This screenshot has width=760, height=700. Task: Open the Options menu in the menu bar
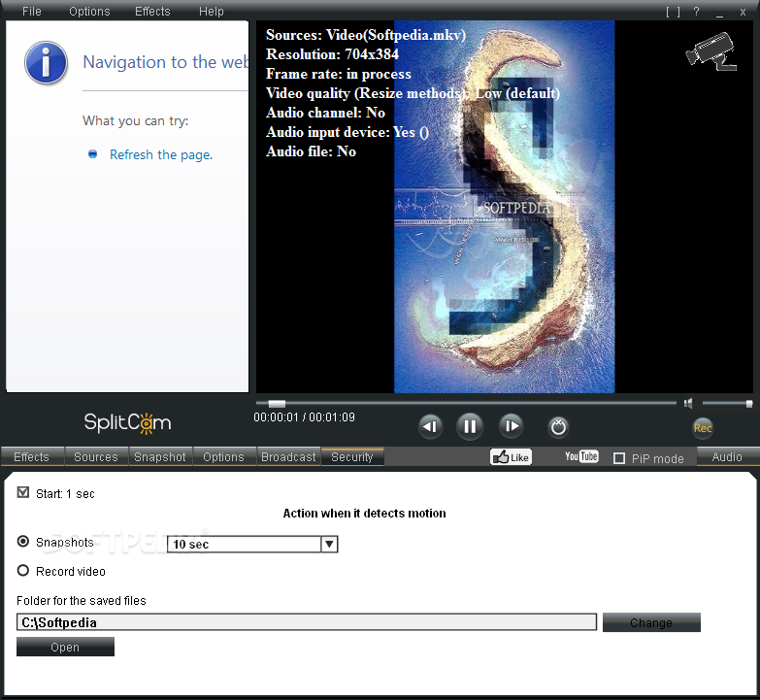pos(89,11)
